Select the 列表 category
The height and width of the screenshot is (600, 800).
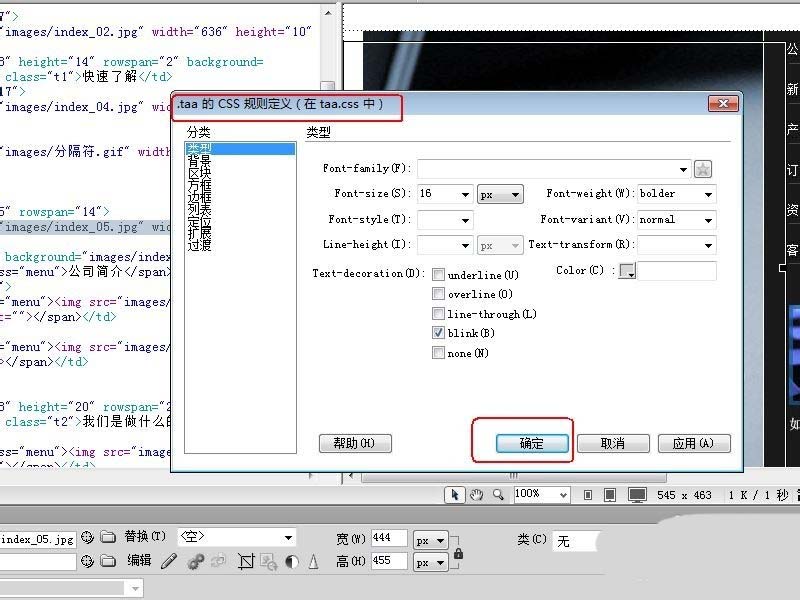tap(199, 209)
